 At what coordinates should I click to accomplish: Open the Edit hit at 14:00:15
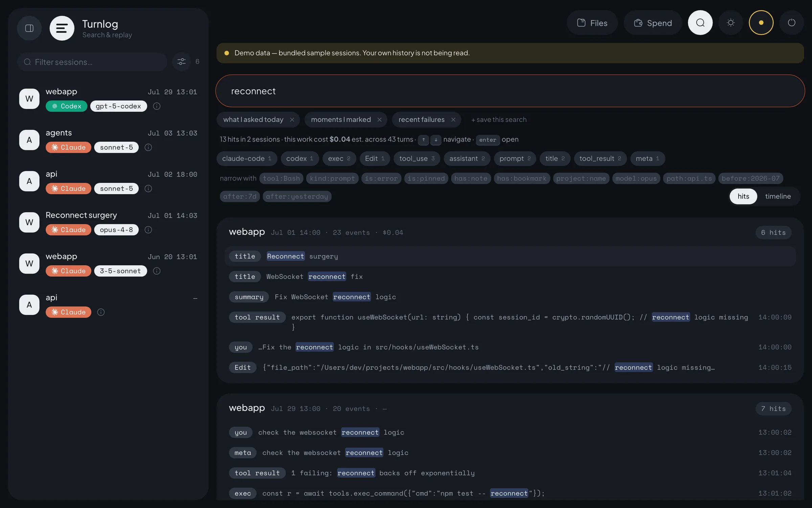click(x=510, y=367)
